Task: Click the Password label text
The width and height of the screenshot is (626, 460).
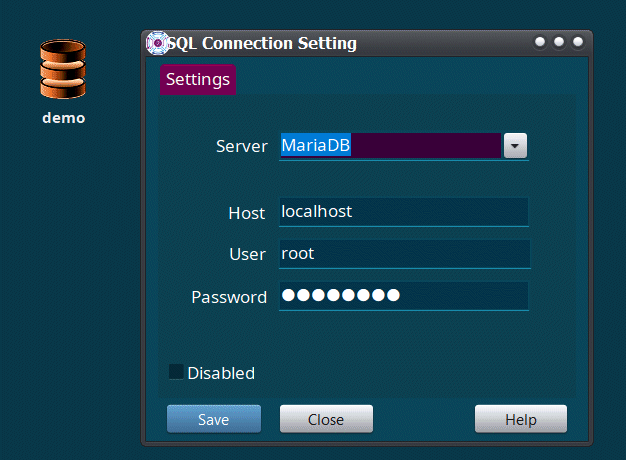Action: point(229,297)
